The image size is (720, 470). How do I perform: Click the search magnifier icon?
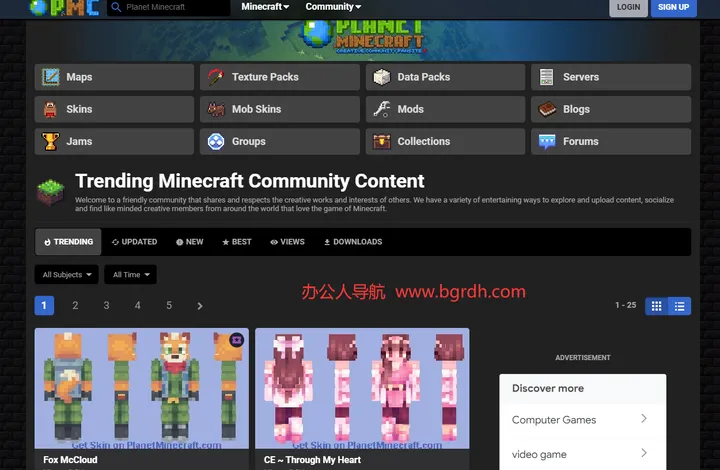click(x=116, y=7)
